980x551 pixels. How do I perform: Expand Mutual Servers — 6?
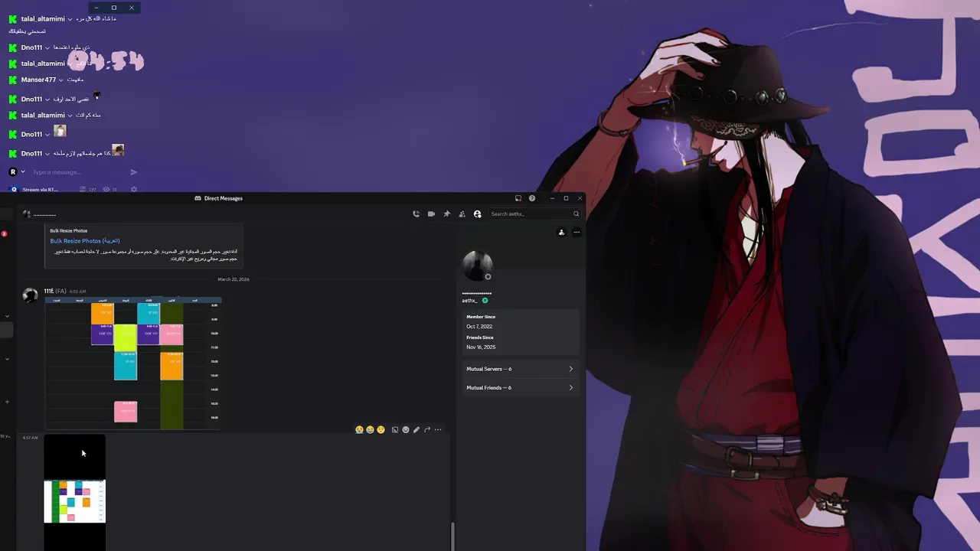(x=519, y=369)
